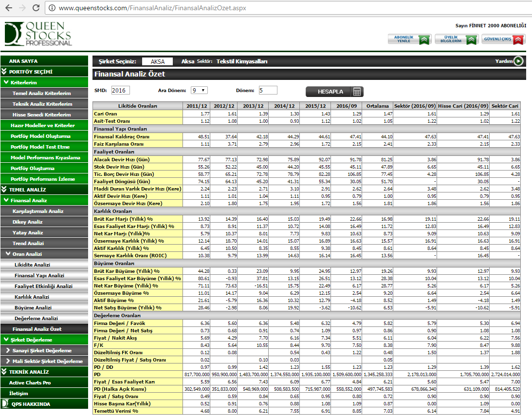
Task: Click the Temettü Verimi % row label
Action: tap(138, 411)
